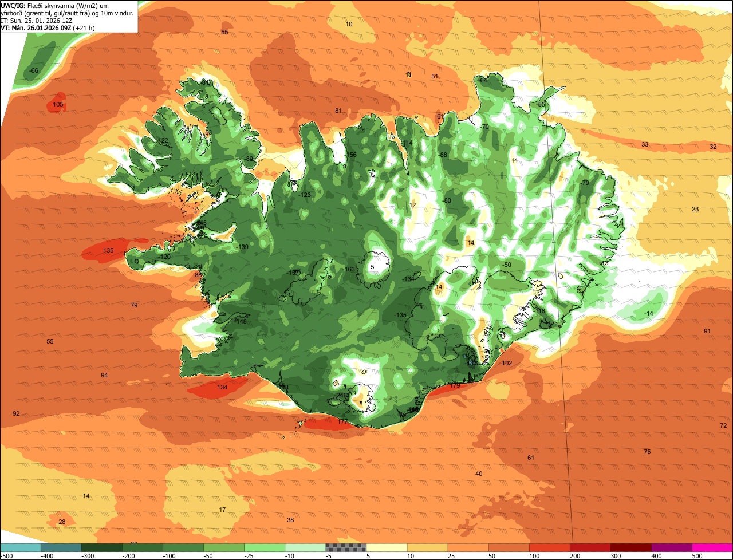Viewport: 733px width, 560px height.
Task: Click the '179' value on the southeast coast
Action: pyautogui.click(x=455, y=386)
